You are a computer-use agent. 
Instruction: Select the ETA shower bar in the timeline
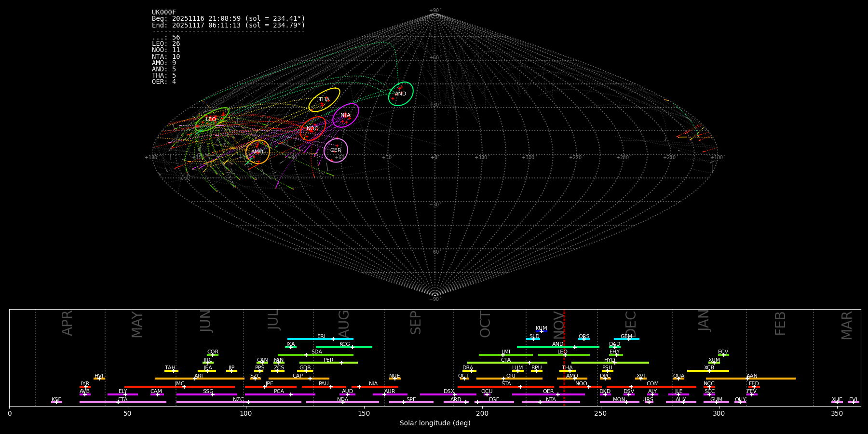click(123, 402)
